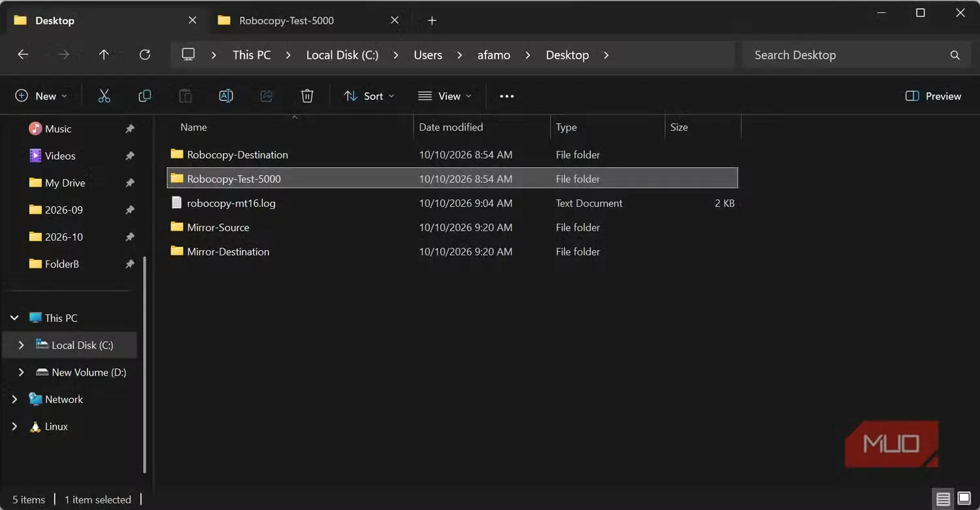Navigate up one folder level
980x510 pixels.
(x=104, y=55)
